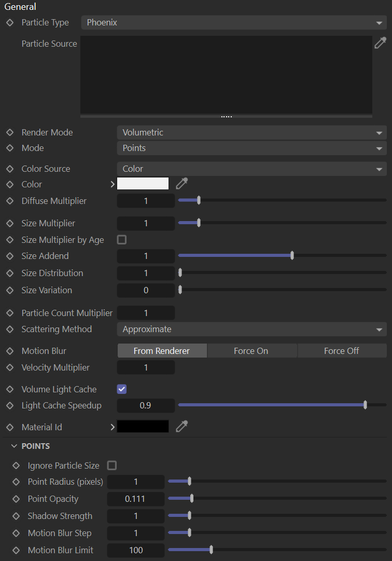Click keyframe diamond for Size Variation
392x561 pixels.
coord(10,290)
